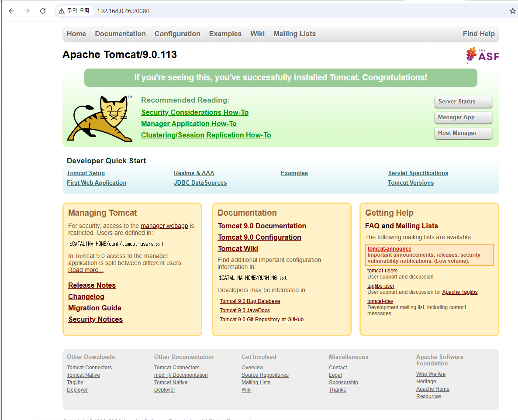The height and width of the screenshot is (420, 518).
Task: Click the browser forward arrow
Action: [x=27, y=11]
